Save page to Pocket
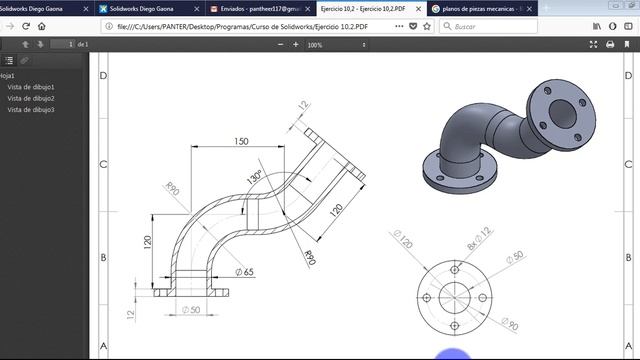This screenshot has width=640, height=360. (413, 27)
